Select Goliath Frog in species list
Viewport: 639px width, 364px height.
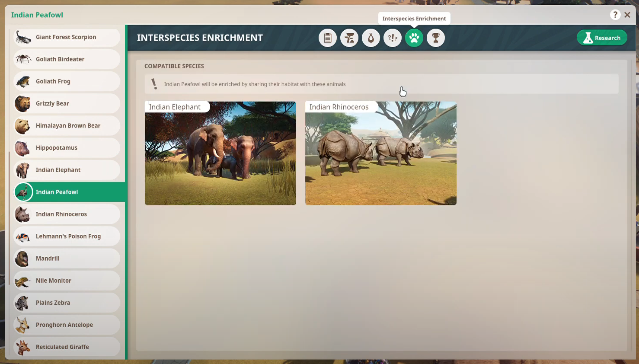click(67, 81)
